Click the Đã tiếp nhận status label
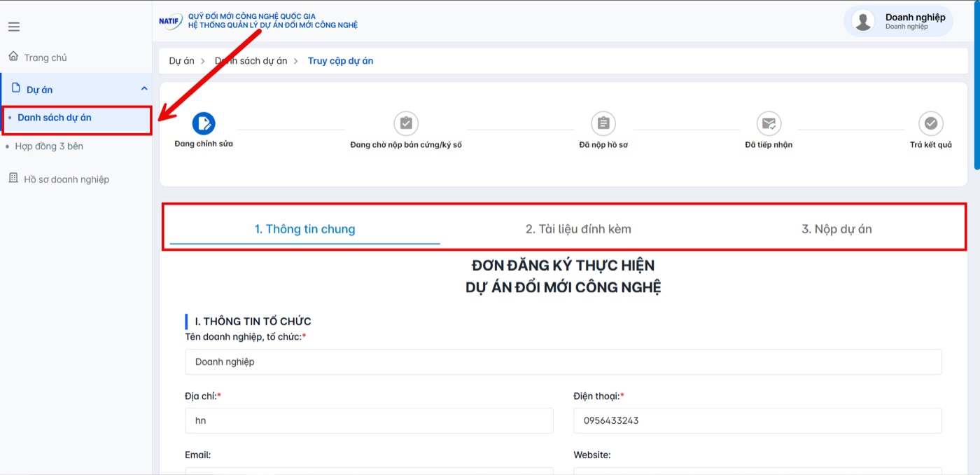The height and width of the screenshot is (475, 980). [x=769, y=145]
